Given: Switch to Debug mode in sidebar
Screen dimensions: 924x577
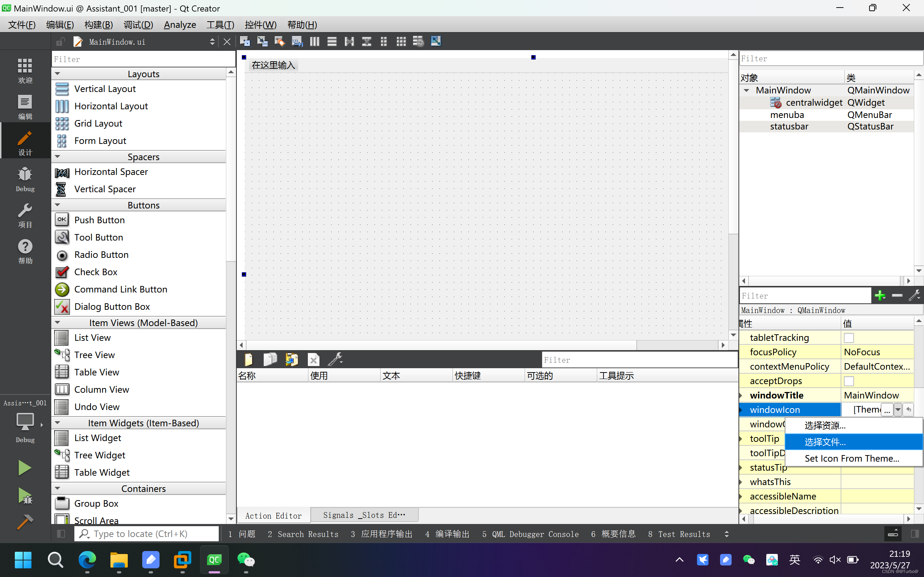Looking at the screenshot, I should pyautogui.click(x=25, y=179).
